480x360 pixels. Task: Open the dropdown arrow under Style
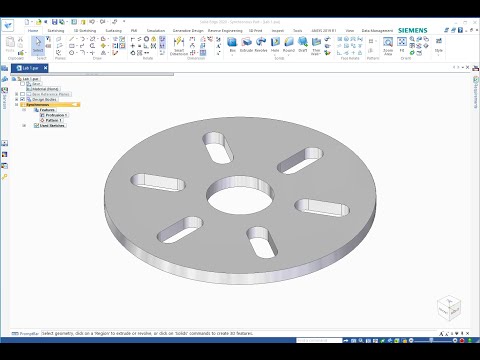tap(439, 55)
